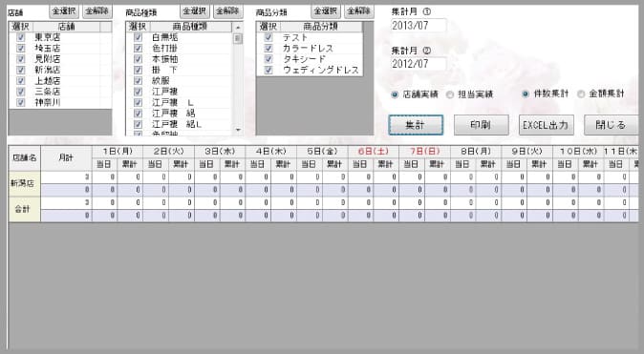
Task: Select the 件数集計 radio button
Action: [526, 94]
